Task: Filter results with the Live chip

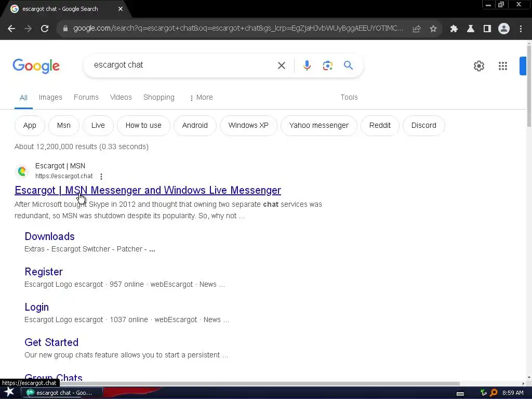Action: pos(98,126)
